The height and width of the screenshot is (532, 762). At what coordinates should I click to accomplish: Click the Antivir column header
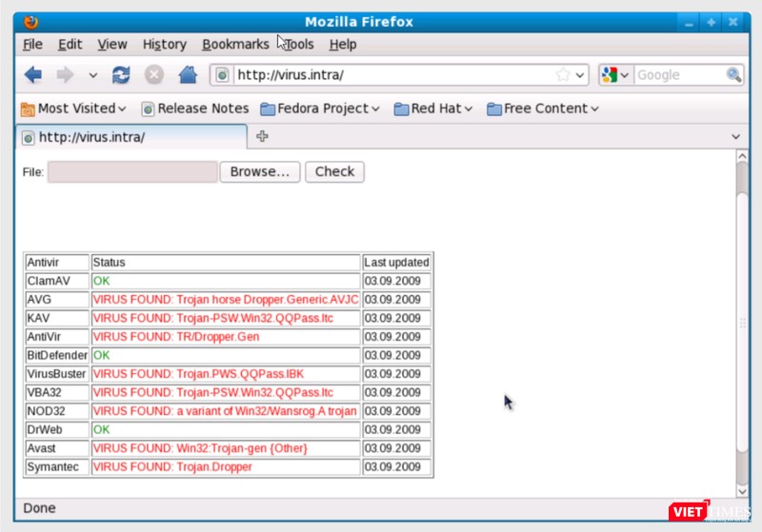pos(57,262)
